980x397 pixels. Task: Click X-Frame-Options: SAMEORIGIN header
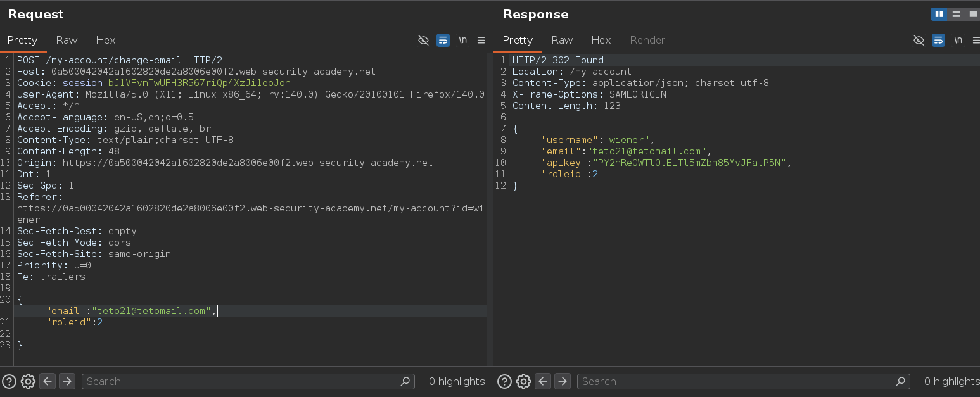[589, 94]
